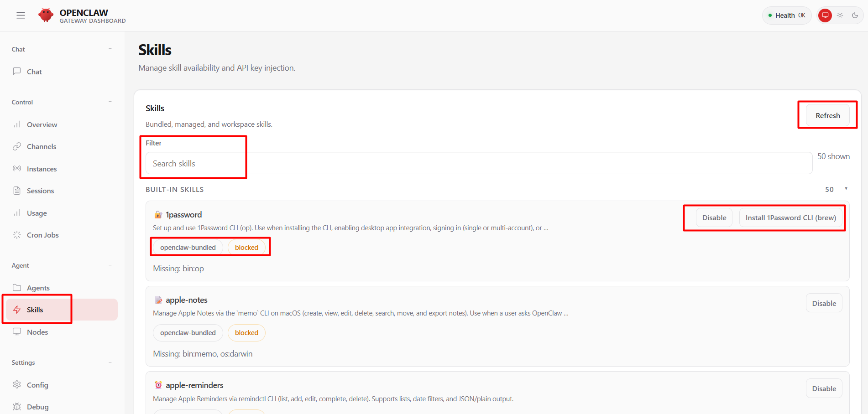Click the Debug bug icon

17,407
